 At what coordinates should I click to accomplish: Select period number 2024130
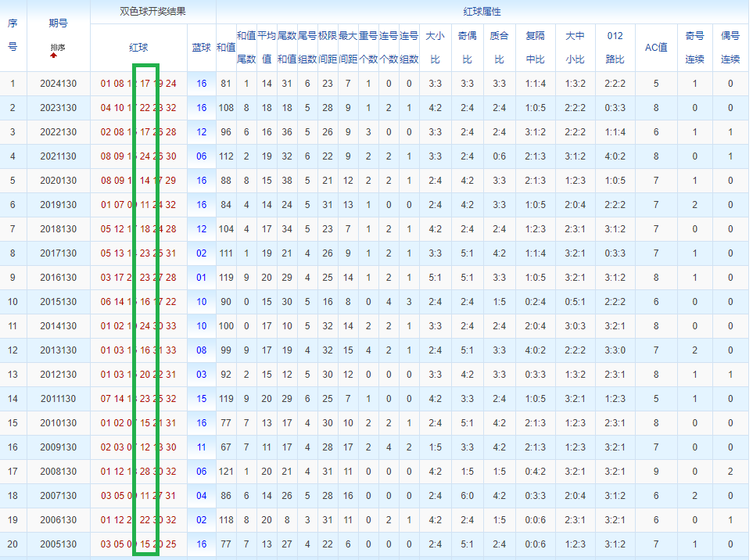click(58, 84)
